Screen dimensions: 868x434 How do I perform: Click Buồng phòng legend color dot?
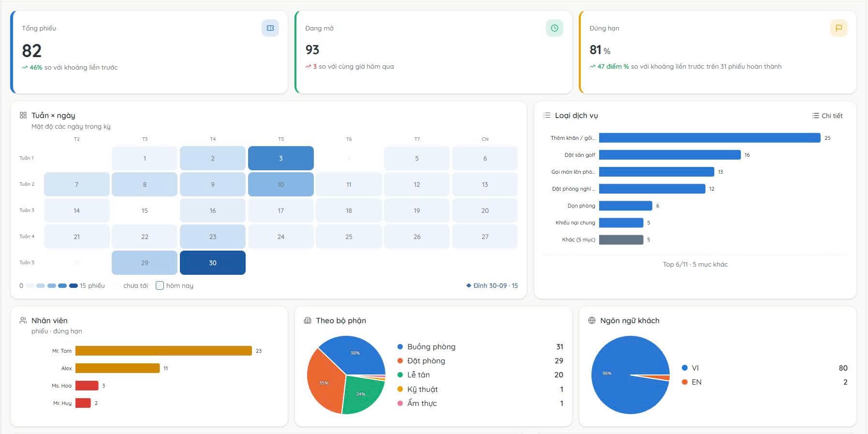400,347
